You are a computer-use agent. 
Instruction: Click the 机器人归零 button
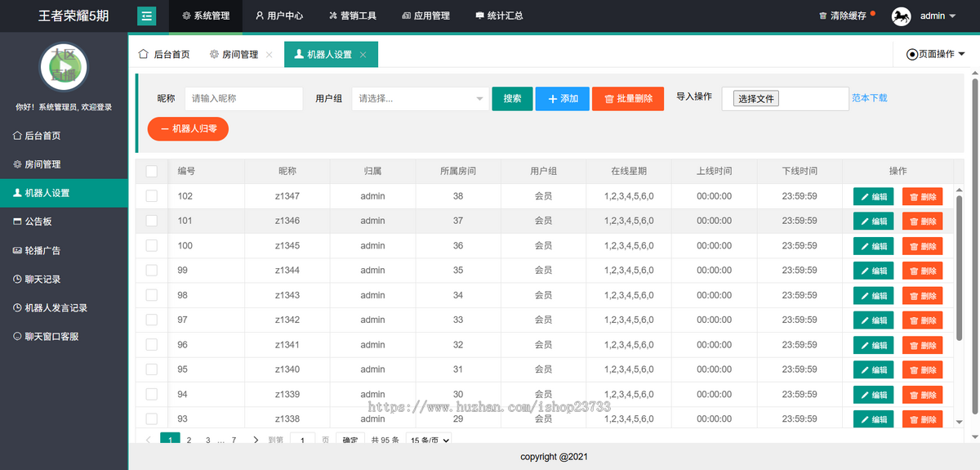tap(188, 129)
